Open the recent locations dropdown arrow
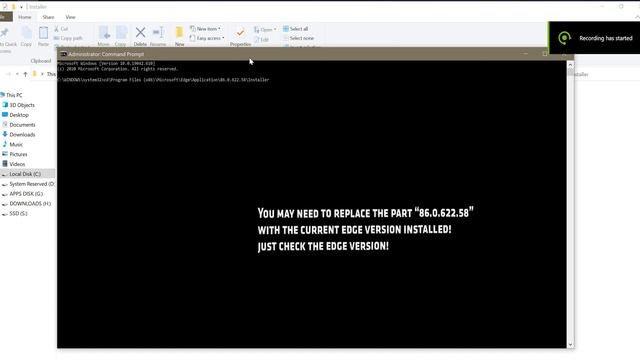Image resolution: width=640 pixels, height=360 pixels. 17,74
